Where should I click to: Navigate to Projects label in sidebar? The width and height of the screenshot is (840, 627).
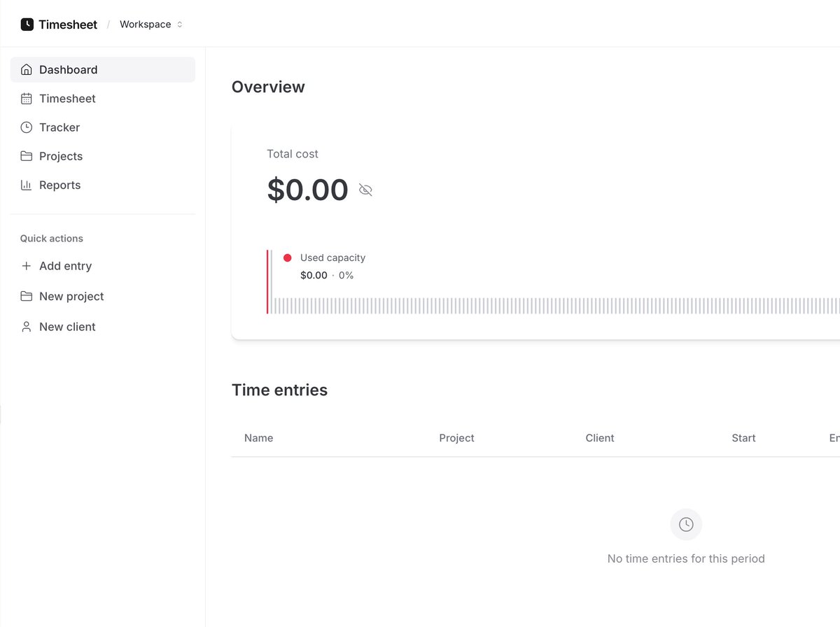[x=61, y=156]
